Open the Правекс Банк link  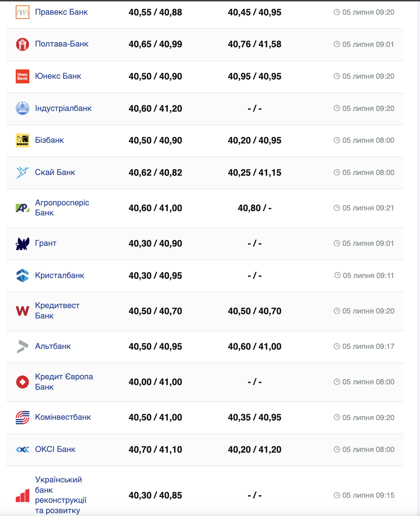coord(61,12)
